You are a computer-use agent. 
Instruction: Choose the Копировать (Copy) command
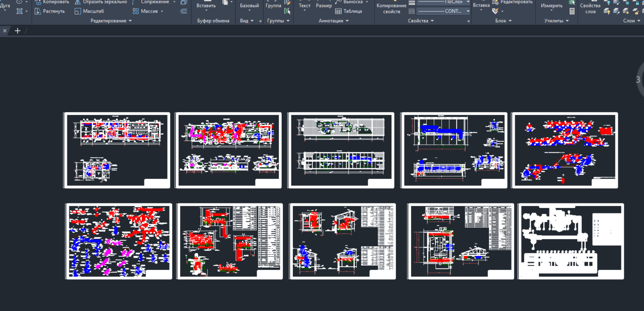click(x=52, y=2)
